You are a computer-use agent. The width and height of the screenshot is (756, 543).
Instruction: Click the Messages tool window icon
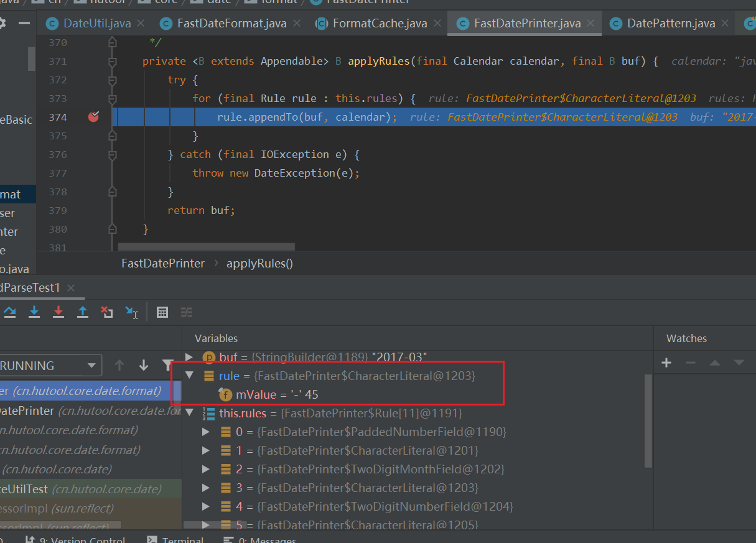click(x=228, y=540)
